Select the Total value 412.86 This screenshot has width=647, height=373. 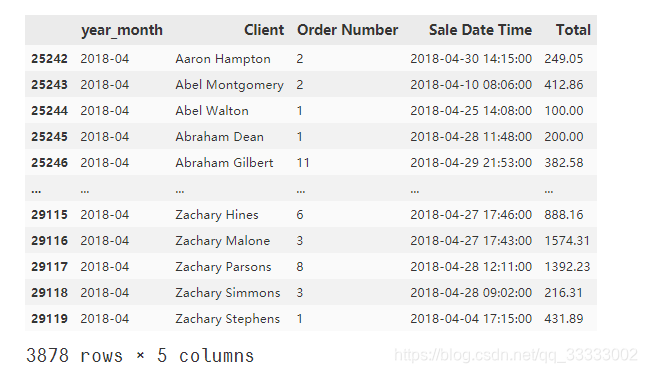(x=563, y=85)
